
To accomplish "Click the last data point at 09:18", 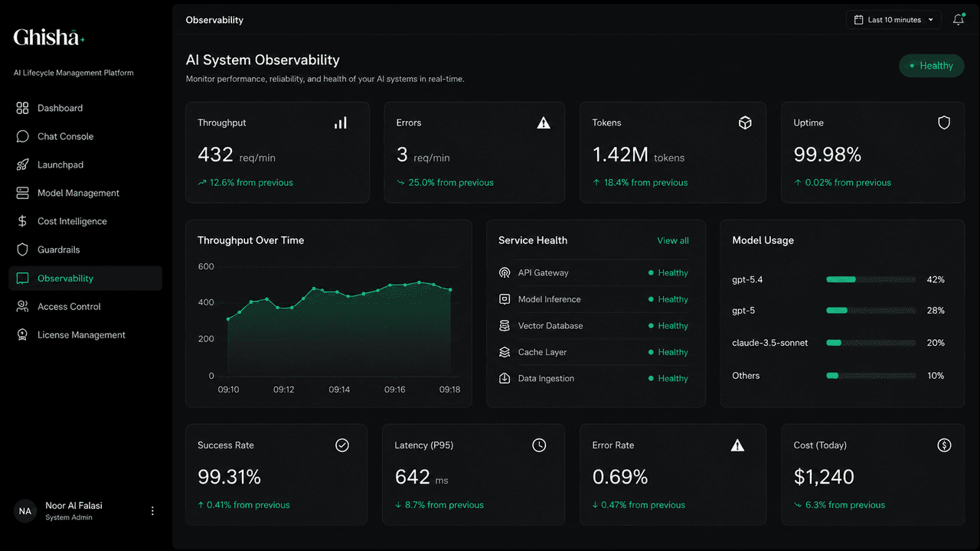I will pos(450,290).
